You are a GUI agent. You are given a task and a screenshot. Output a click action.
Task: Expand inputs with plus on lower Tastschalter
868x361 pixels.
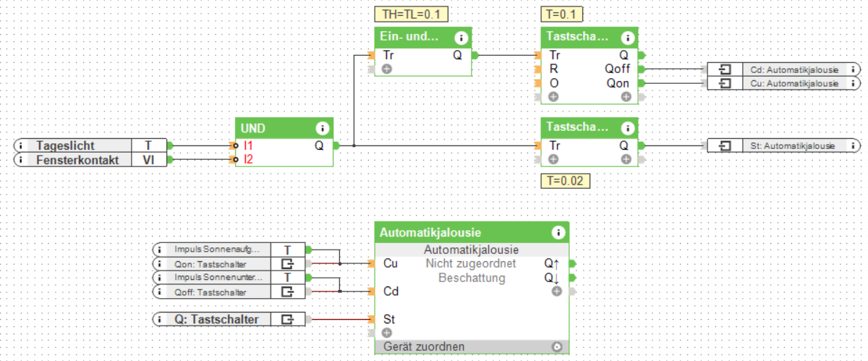coord(553,160)
